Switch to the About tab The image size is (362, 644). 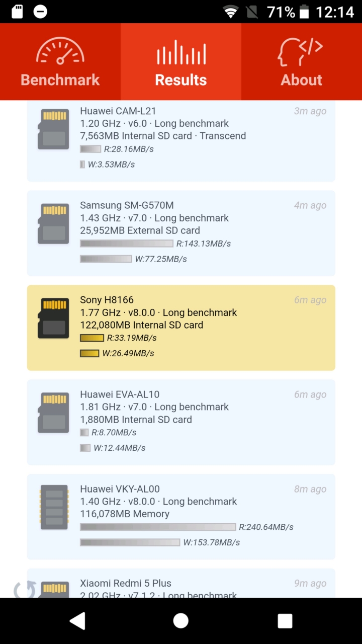pos(302,61)
